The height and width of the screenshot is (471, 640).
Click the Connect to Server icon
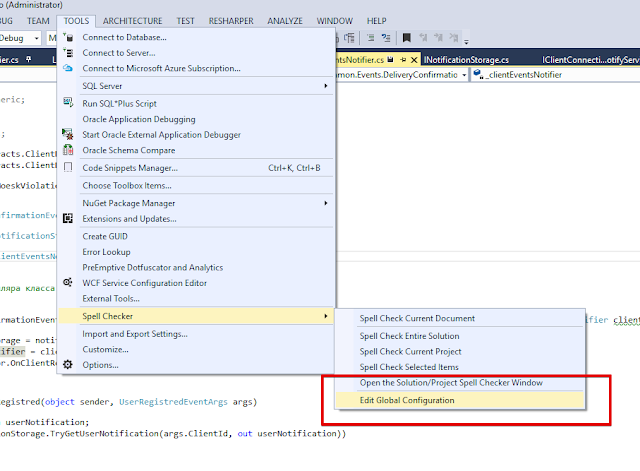coord(68,53)
